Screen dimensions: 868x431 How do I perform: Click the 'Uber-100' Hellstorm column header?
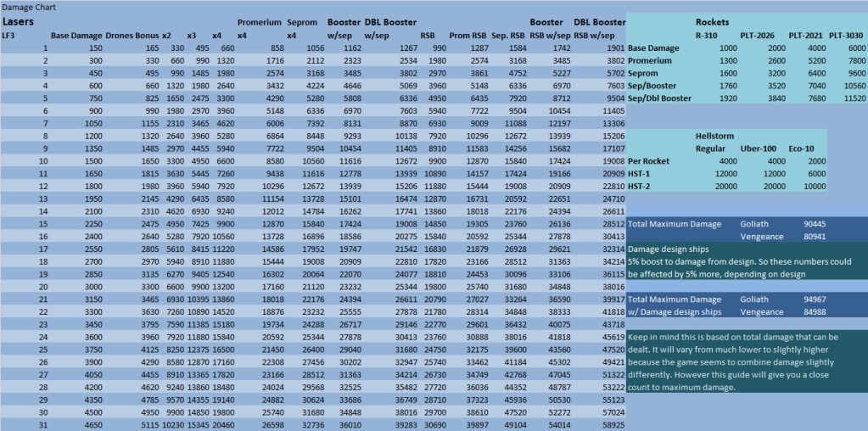(759, 148)
